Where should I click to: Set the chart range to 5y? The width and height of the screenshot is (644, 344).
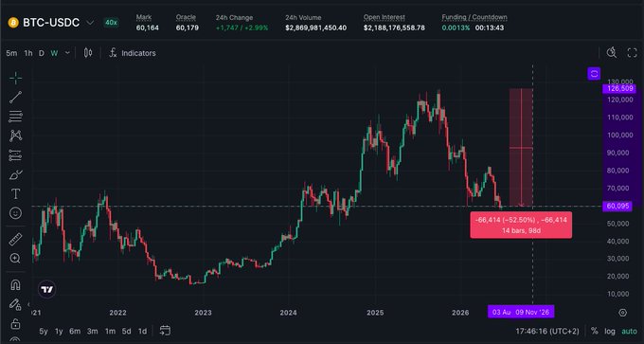(x=44, y=332)
